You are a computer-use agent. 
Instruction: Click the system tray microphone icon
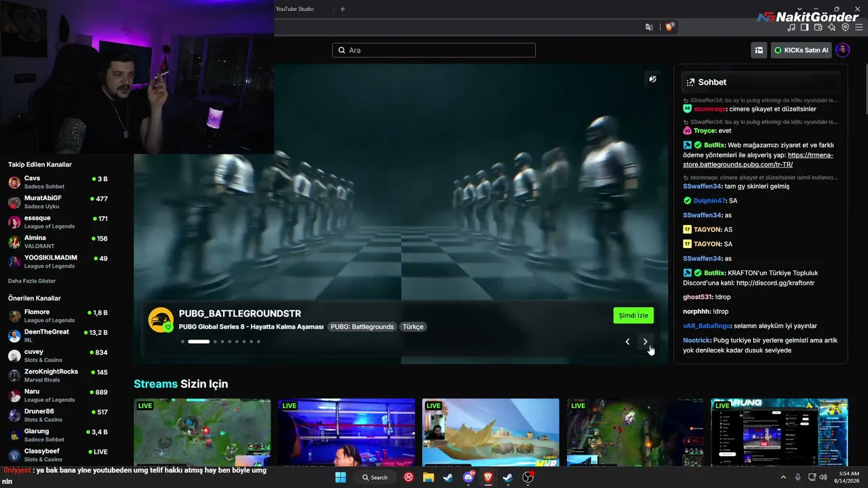click(x=797, y=477)
